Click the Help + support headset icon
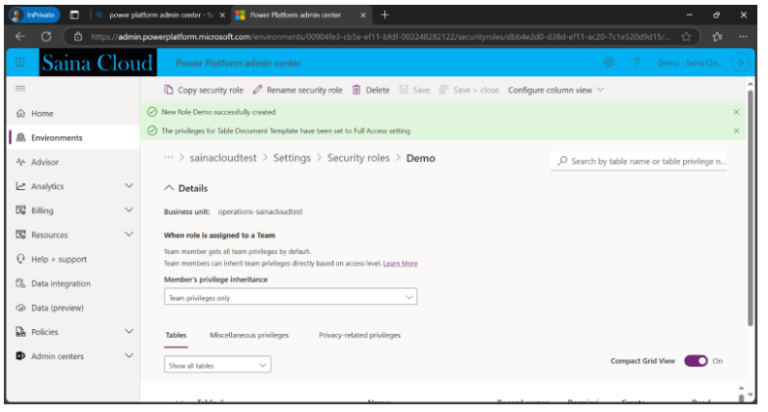This screenshot has height=412, width=768. pos(21,259)
